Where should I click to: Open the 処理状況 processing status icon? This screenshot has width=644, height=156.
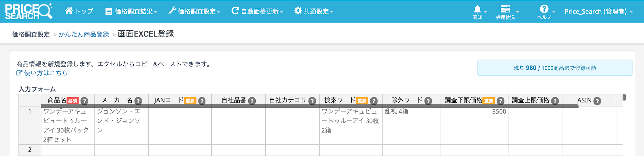(505, 9)
